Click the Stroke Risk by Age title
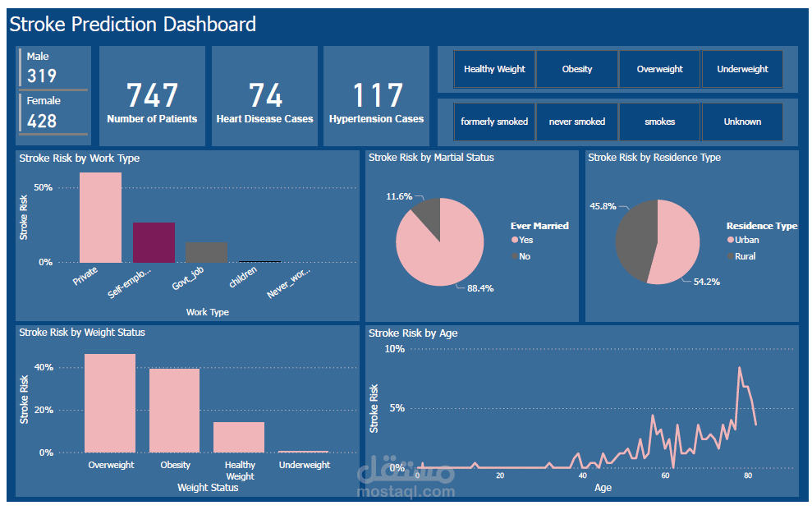The image size is (812, 510). click(413, 333)
